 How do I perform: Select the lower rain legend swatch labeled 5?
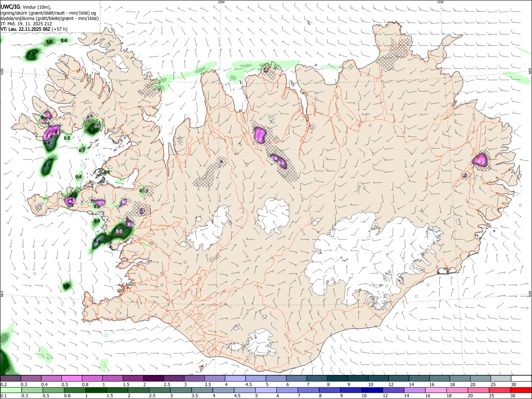point(266,390)
